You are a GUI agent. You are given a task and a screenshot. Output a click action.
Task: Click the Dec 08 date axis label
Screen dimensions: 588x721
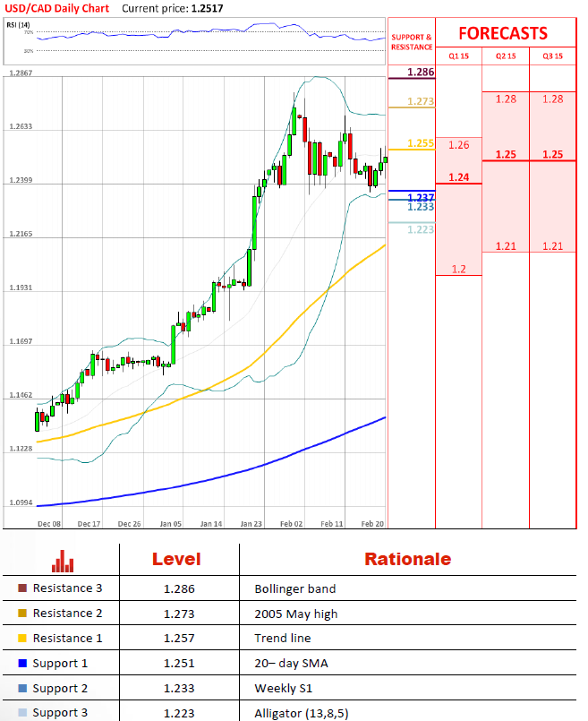coord(49,524)
